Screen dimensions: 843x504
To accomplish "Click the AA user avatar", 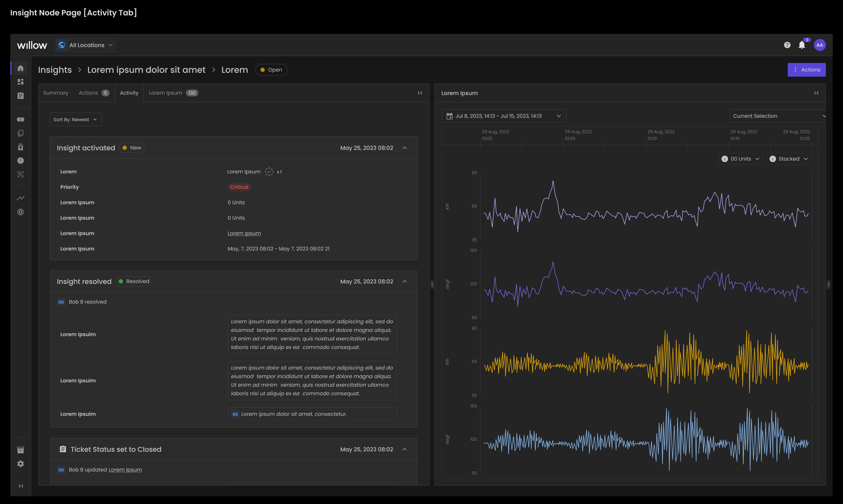I will tap(820, 45).
